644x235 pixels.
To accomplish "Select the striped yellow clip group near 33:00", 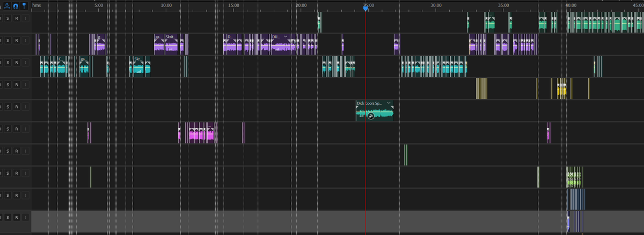I will 481,89.
